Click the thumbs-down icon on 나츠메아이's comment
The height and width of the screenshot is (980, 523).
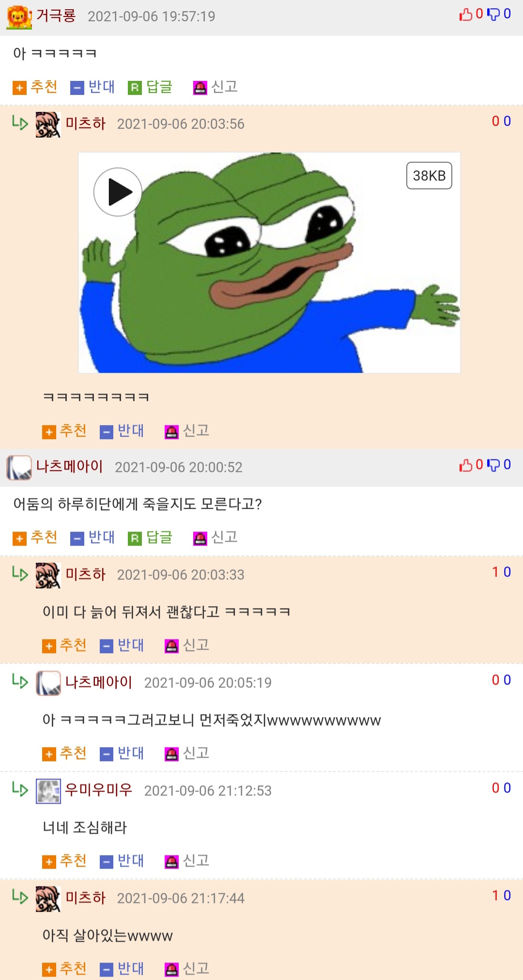click(x=493, y=465)
